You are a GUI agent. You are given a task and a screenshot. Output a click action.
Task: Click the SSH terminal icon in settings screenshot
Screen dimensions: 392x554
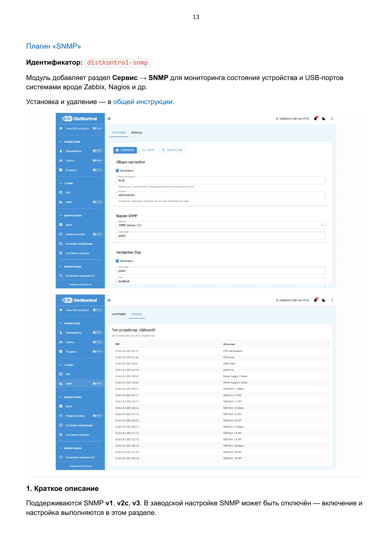pyautogui.click(x=61, y=193)
